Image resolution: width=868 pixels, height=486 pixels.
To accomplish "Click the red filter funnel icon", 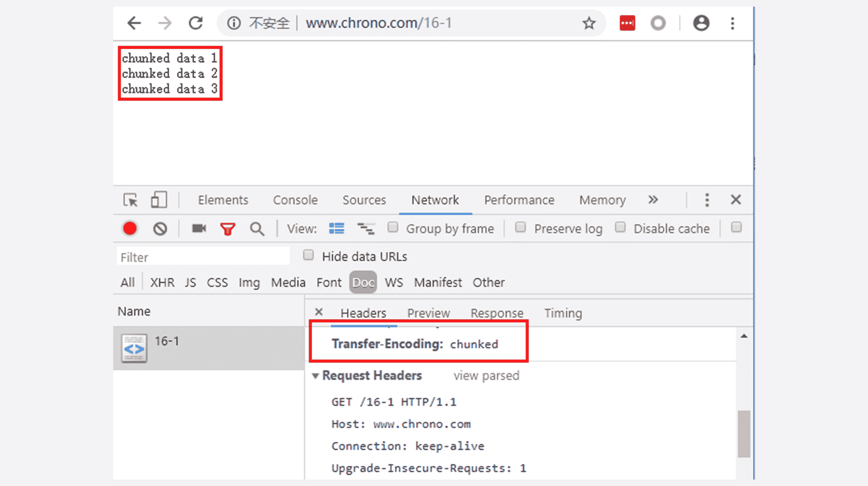I will pyautogui.click(x=227, y=229).
